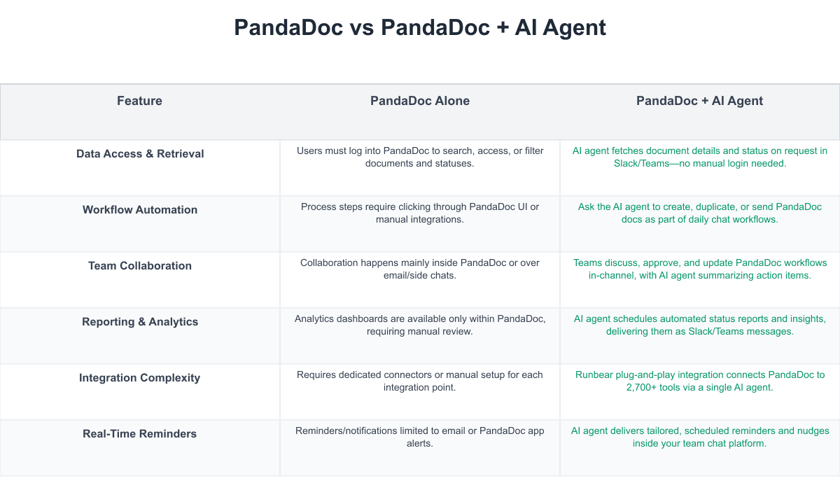This screenshot has width=840, height=504.
Task: Select the Workflow Automation row label
Action: tap(140, 210)
